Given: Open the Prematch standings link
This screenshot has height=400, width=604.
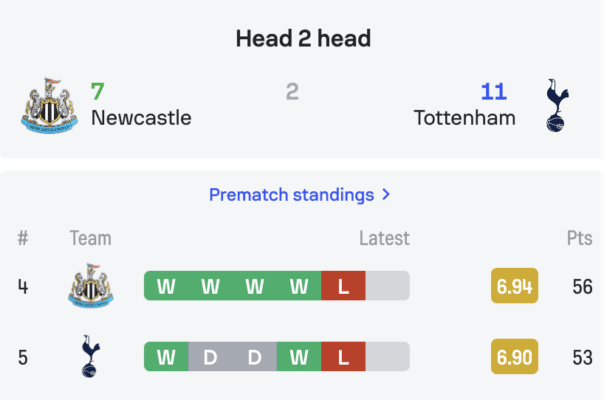Looking at the screenshot, I should (291, 195).
